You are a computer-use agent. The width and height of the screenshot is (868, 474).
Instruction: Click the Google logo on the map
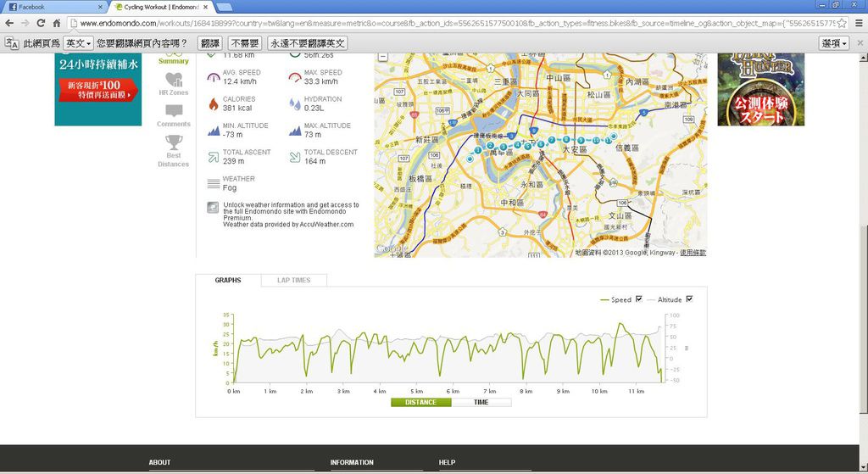point(392,248)
